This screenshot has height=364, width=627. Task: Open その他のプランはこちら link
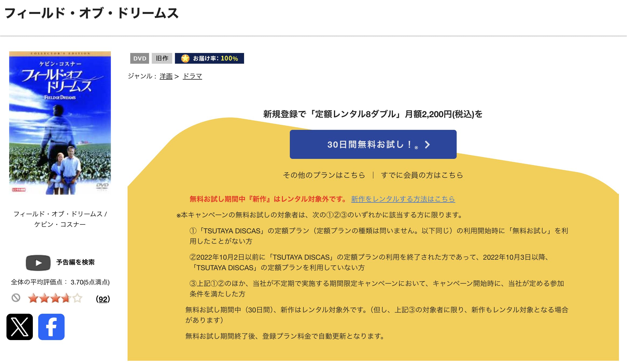click(324, 175)
